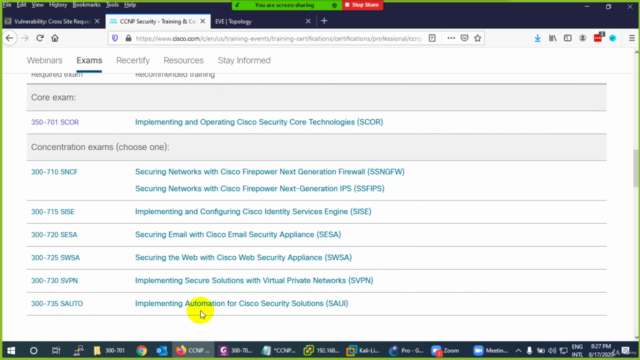Viewport: 640px width, 360px height.
Task: Close the EVE Topology tab
Action: click(308, 21)
